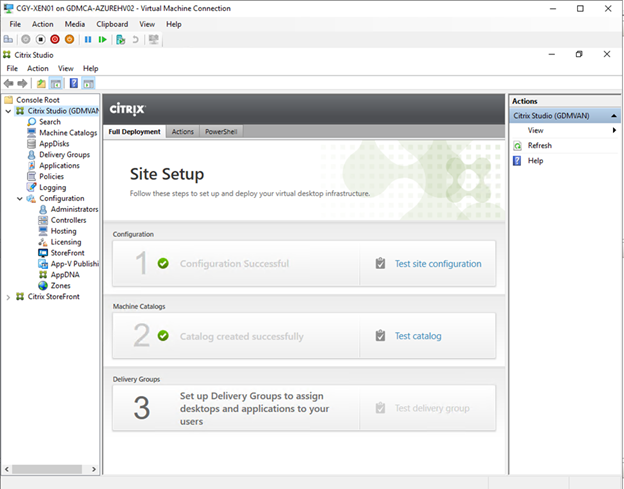Viewport: 624px width, 489px height.
Task: Open the Help menu in Citrix Studio
Action: point(90,68)
